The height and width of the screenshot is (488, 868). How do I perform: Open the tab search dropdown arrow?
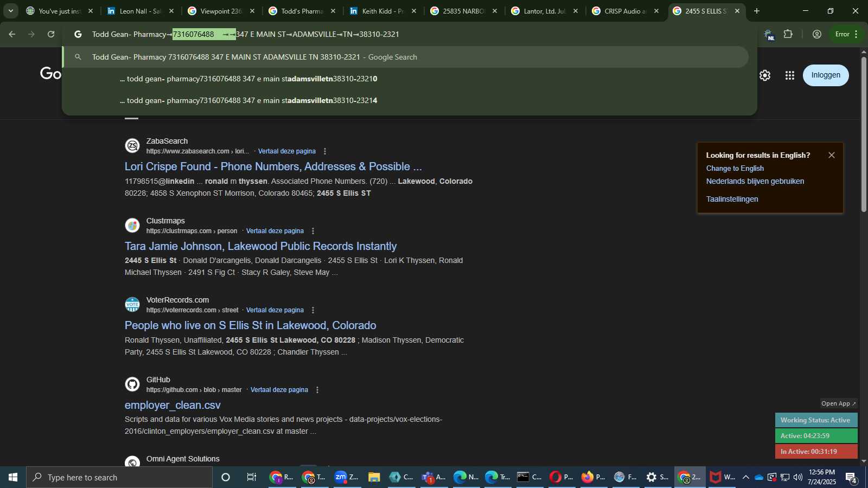(10, 11)
